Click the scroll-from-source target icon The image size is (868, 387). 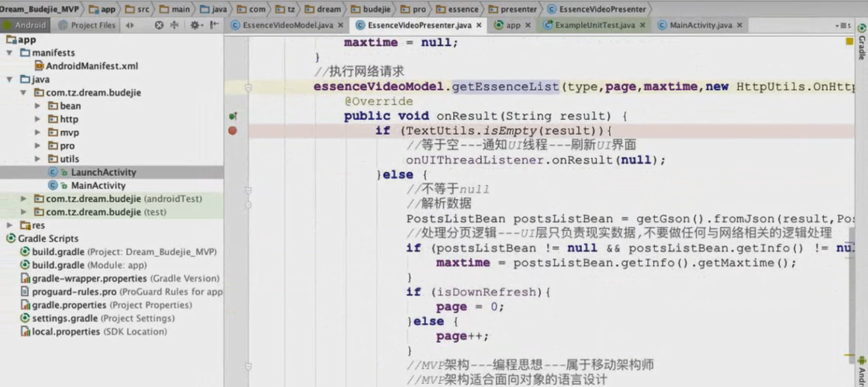[x=159, y=25]
